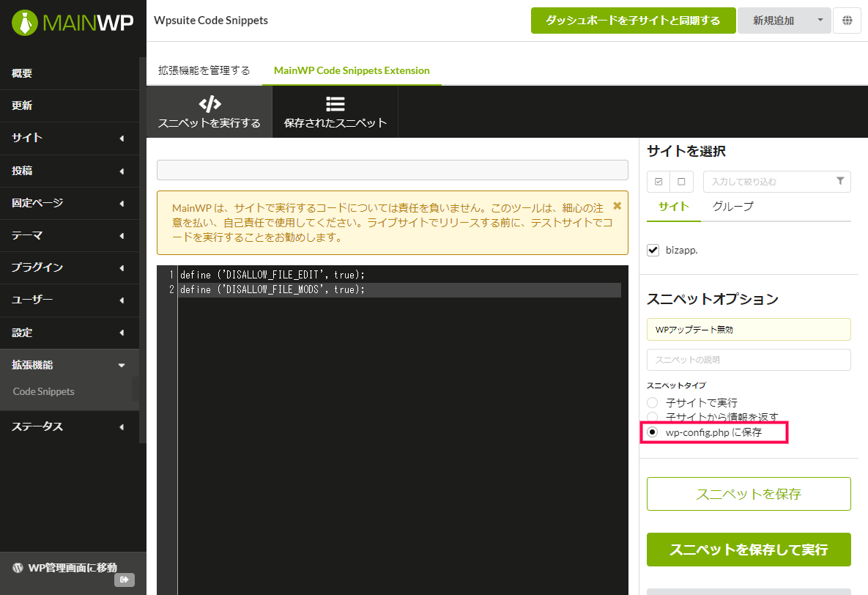Click code line DISALLOW_FILE_MODS in editor
The height and width of the screenshot is (595, 868).
[272, 289]
